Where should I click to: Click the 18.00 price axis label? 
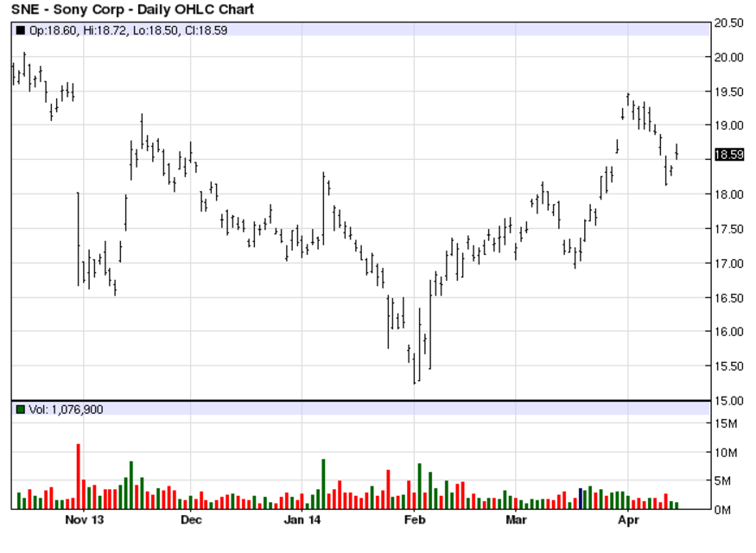point(729,194)
